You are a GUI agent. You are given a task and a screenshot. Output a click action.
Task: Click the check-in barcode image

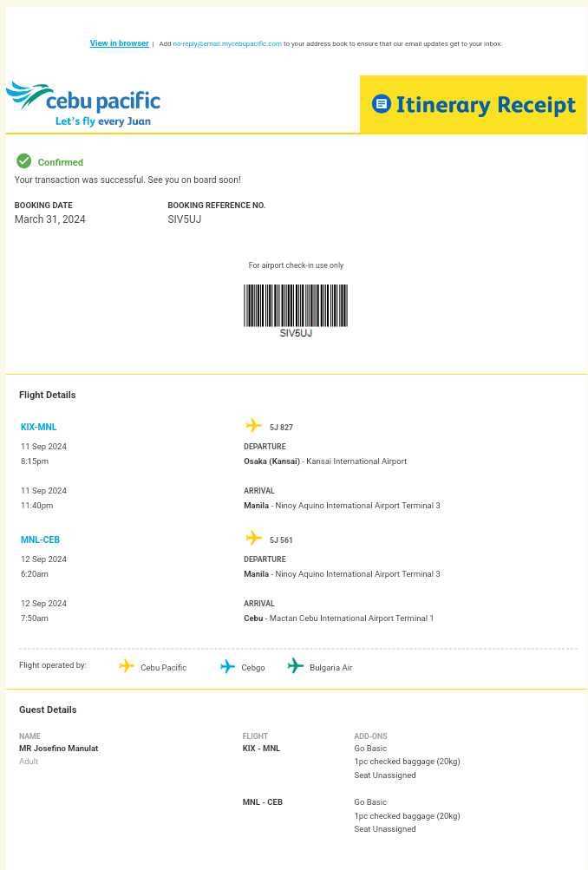pyautogui.click(x=296, y=305)
